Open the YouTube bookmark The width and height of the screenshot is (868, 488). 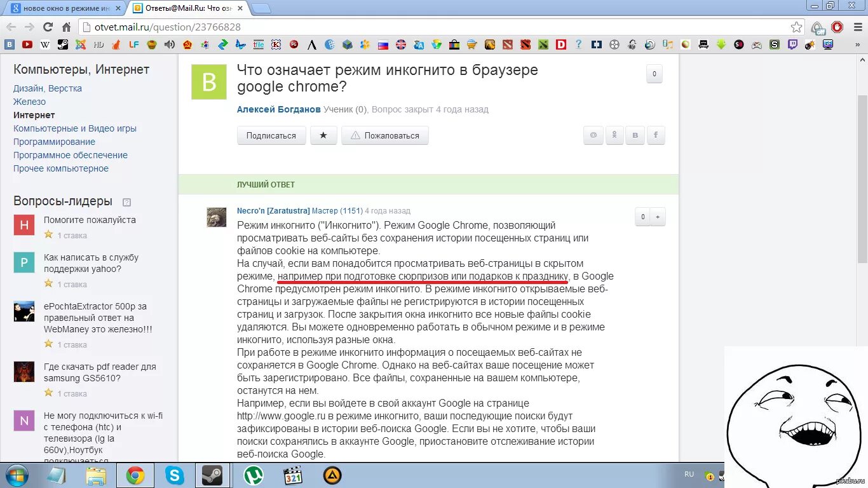click(x=27, y=44)
